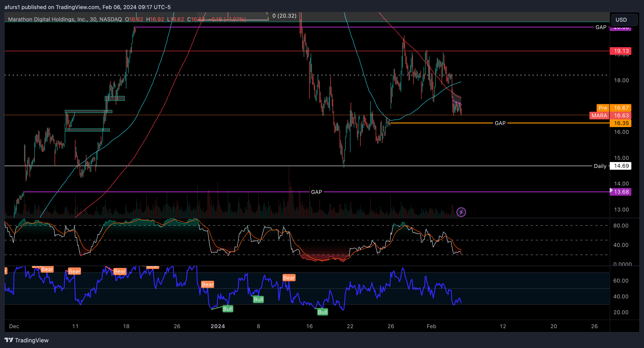Viewport: 644px width, 348px height.
Task: Click the TradingView logo at the bottom
Action: (26, 340)
